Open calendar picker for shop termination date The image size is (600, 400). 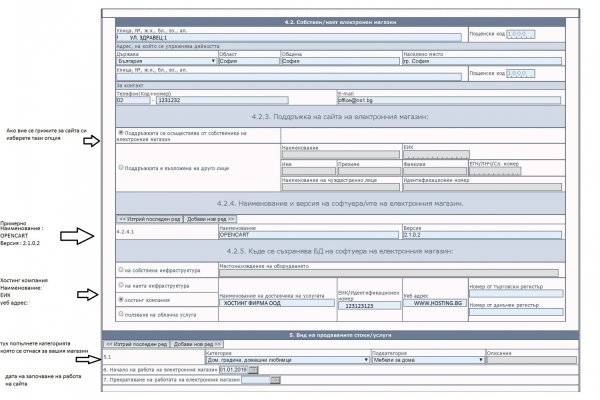276,380
